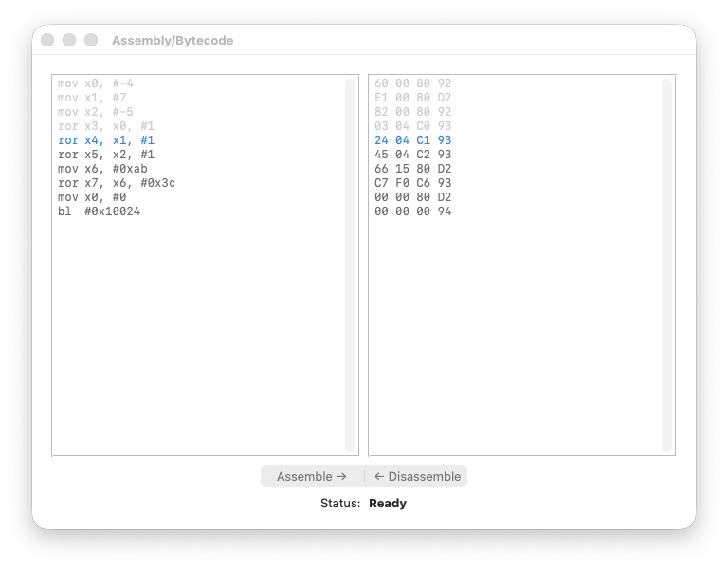Click the last bytecode line '00 00 00 94'
The image size is (728, 569).
point(412,211)
